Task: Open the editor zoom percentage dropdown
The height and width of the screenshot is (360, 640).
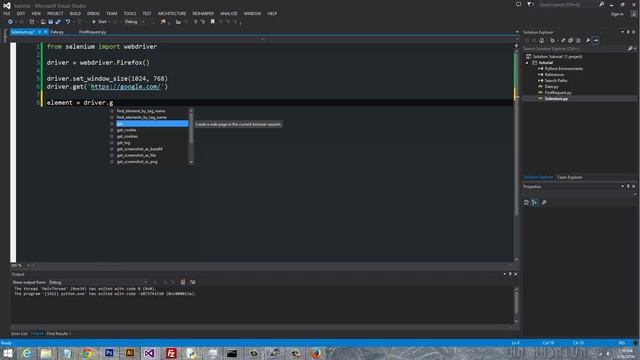Action: 28,265
